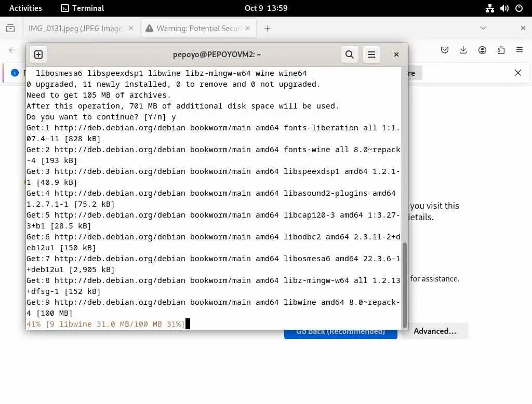
Task: Go back with the Firefox back arrow
Action: click(x=12, y=50)
